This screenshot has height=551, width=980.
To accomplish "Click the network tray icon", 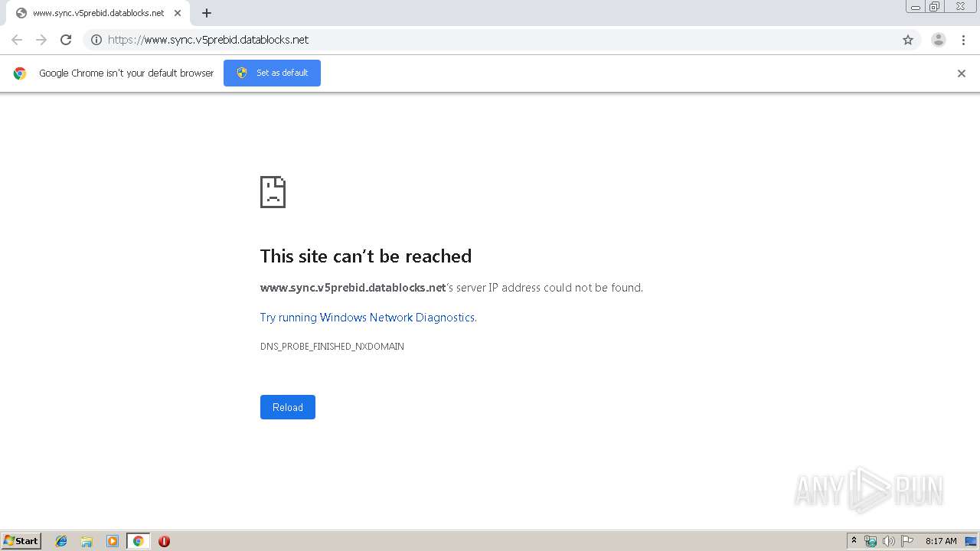I will pyautogui.click(x=871, y=541).
